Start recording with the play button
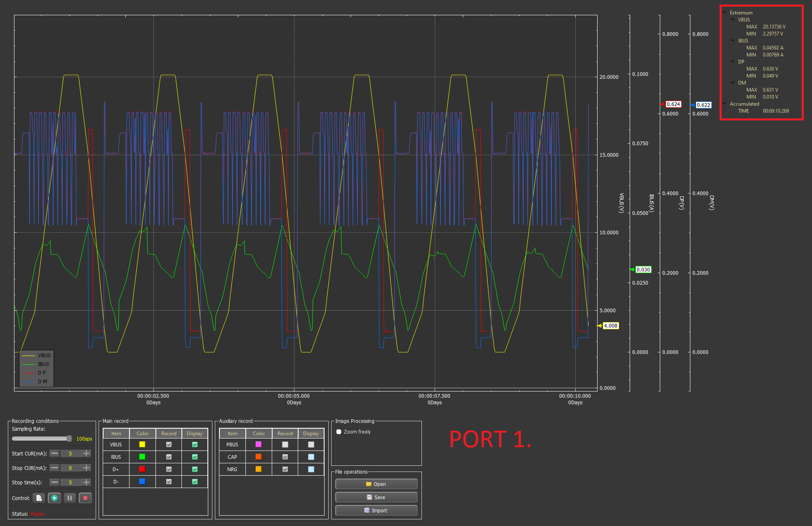The width and height of the screenshot is (812, 526). (54, 498)
